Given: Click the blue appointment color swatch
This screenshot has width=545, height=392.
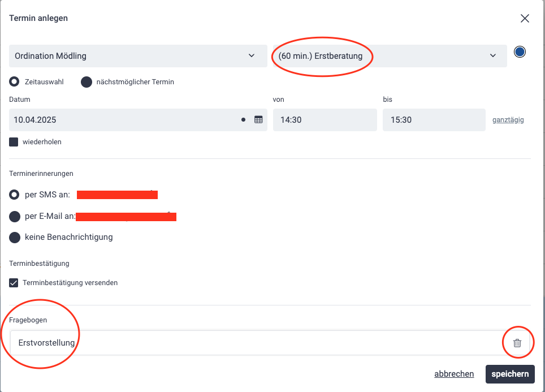Looking at the screenshot, I should [520, 52].
